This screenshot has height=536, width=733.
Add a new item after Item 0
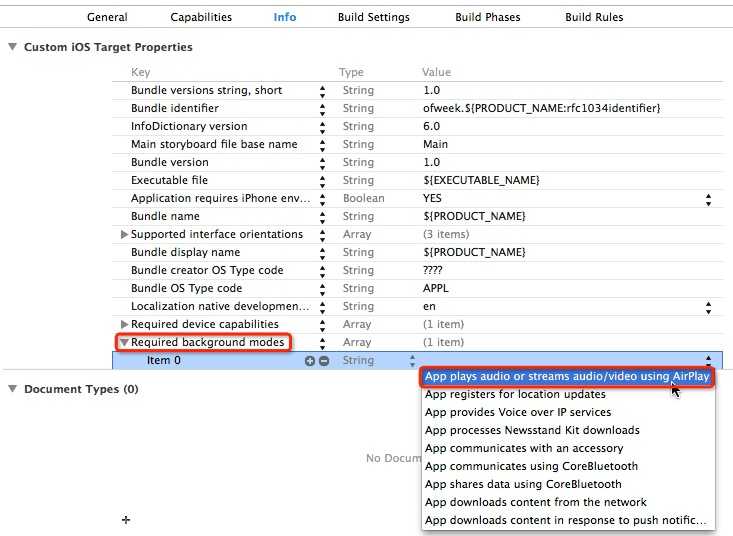click(x=309, y=361)
